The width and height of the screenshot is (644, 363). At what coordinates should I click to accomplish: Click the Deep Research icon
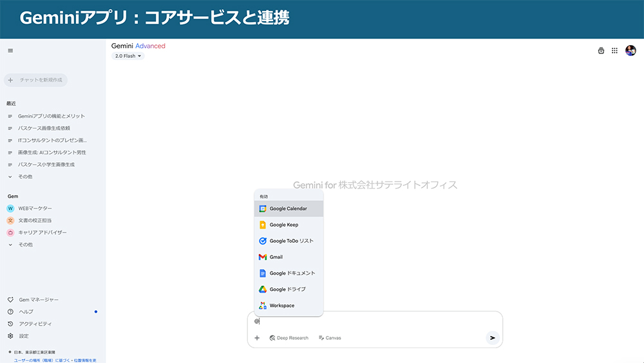(x=272, y=338)
